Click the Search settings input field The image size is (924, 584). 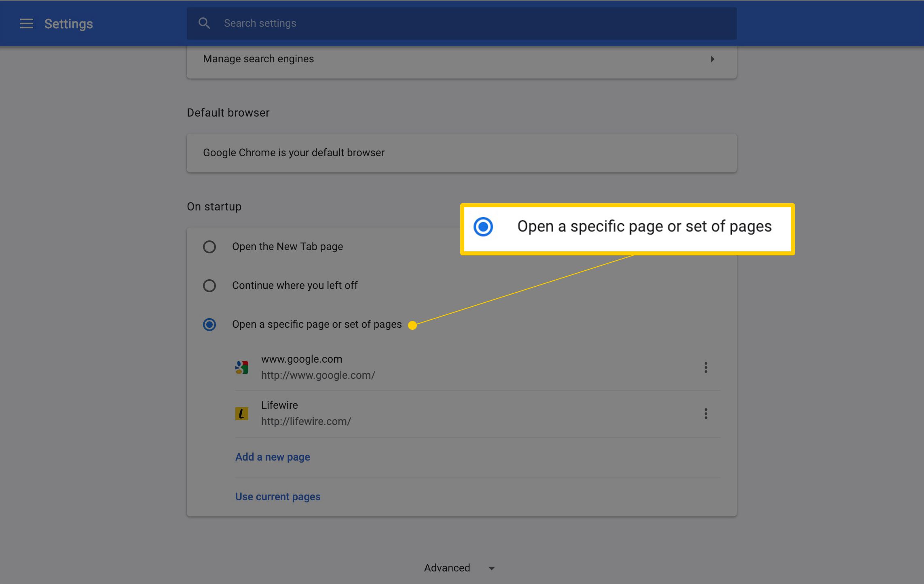462,23
